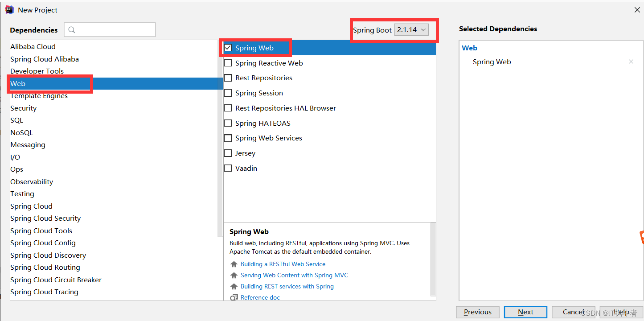Viewport: 644px width, 321px height.
Task: Enable Rest Repositories HAL Browser checkbox
Action: pyautogui.click(x=228, y=108)
